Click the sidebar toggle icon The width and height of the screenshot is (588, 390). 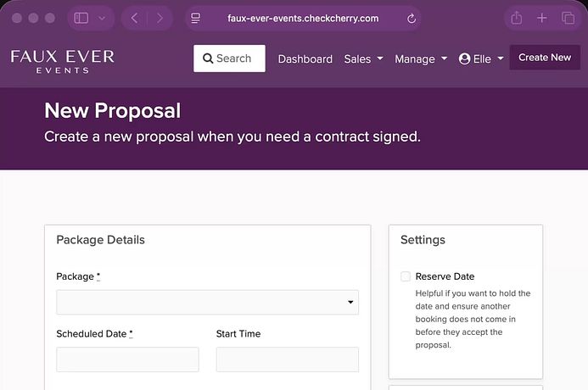pos(81,18)
